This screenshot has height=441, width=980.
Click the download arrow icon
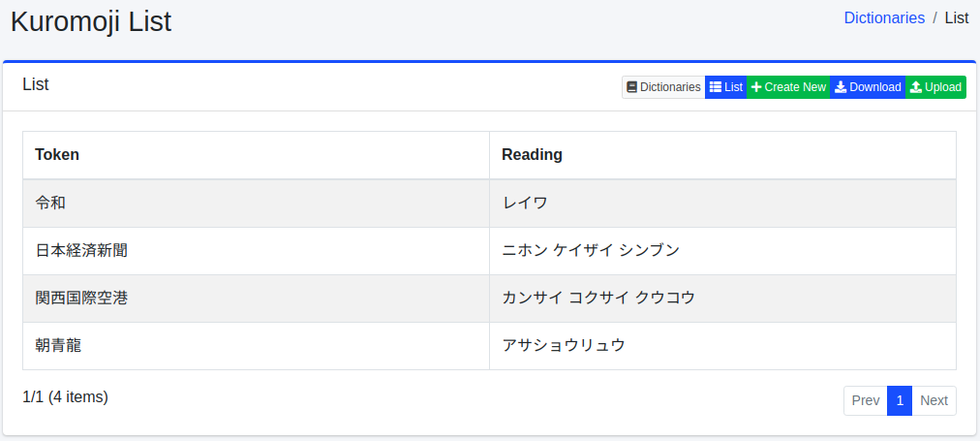click(x=841, y=87)
